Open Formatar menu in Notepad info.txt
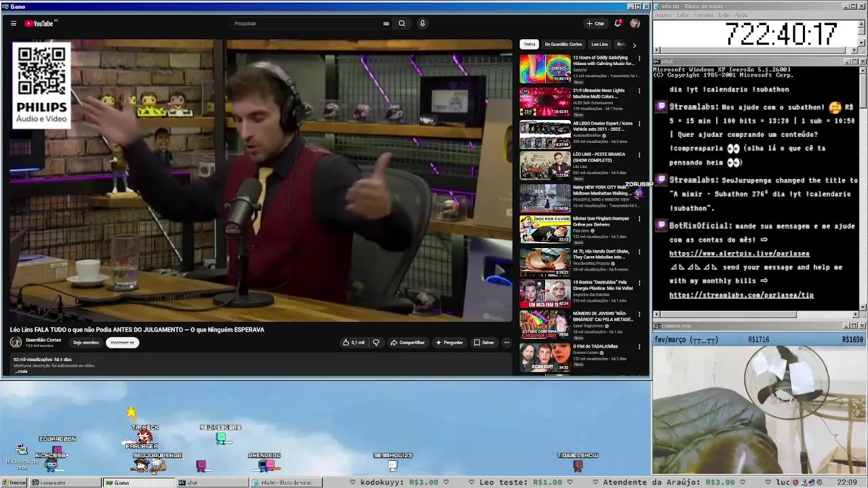 coord(704,14)
